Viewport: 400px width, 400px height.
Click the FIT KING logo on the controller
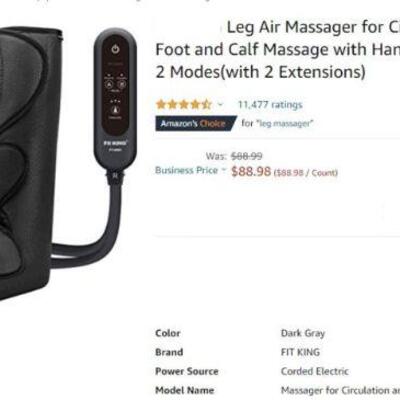click(x=115, y=143)
